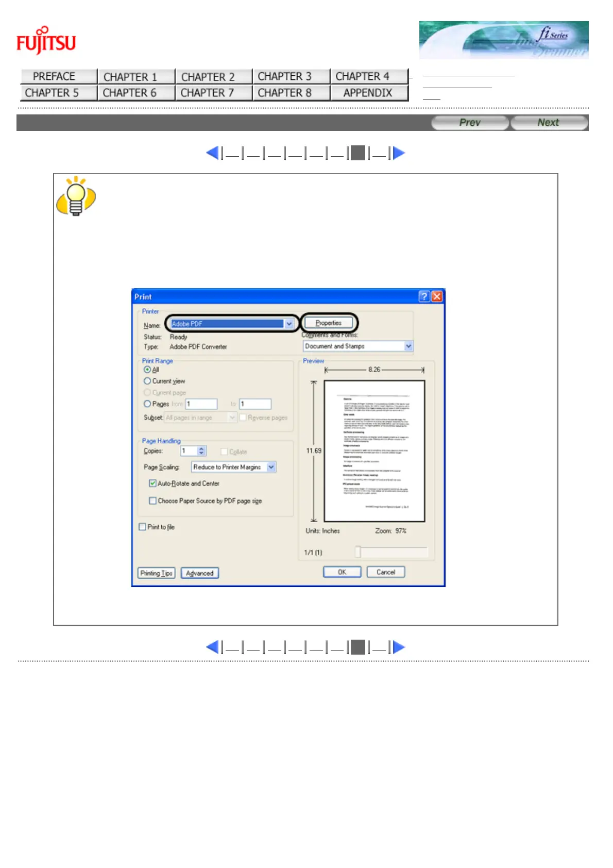This screenshot has height=868, width=613.
Task: Click the Pages from input field
Action: pyautogui.click(x=201, y=404)
